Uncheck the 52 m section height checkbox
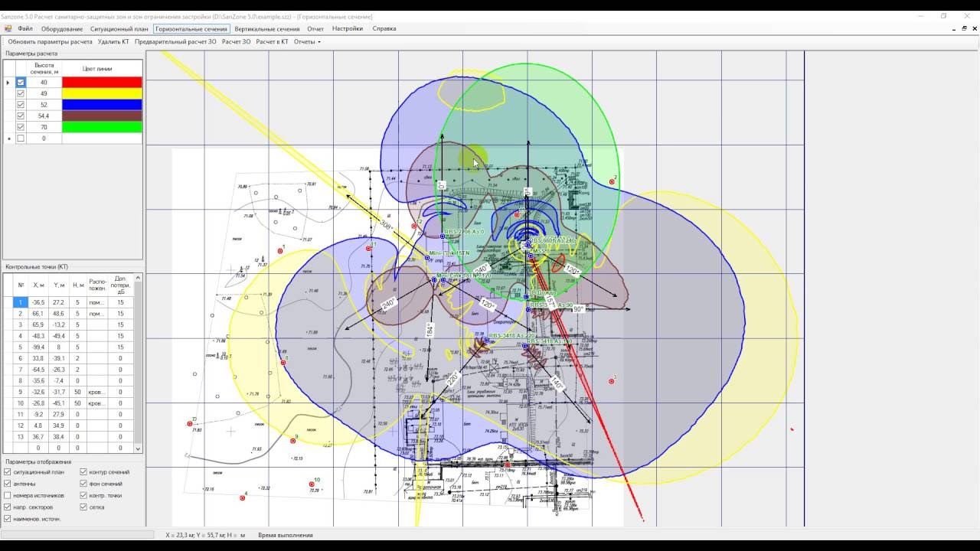This screenshot has height=551, width=980. coord(21,105)
